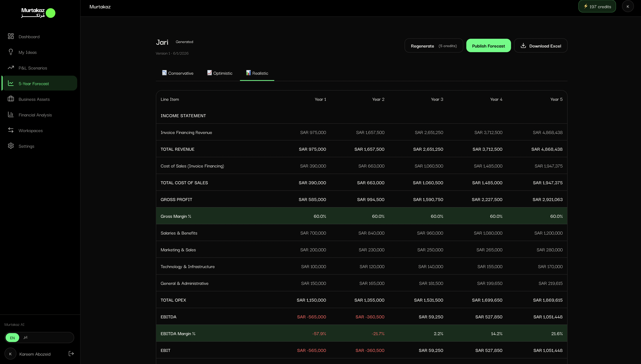Viewport: 641px width, 364px height.
Task: Select the Realistic scenario tab
Action: click(257, 73)
